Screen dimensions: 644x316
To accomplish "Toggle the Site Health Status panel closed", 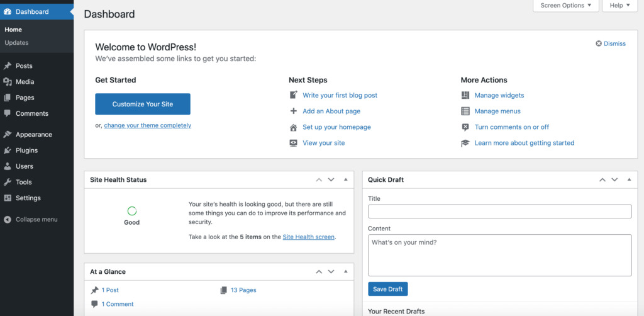I will coord(346,179).
